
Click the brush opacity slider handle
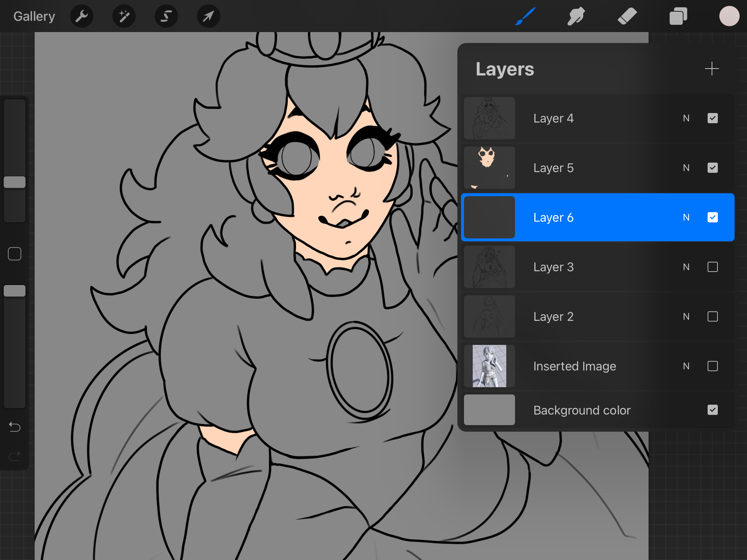tap(15, 291)
